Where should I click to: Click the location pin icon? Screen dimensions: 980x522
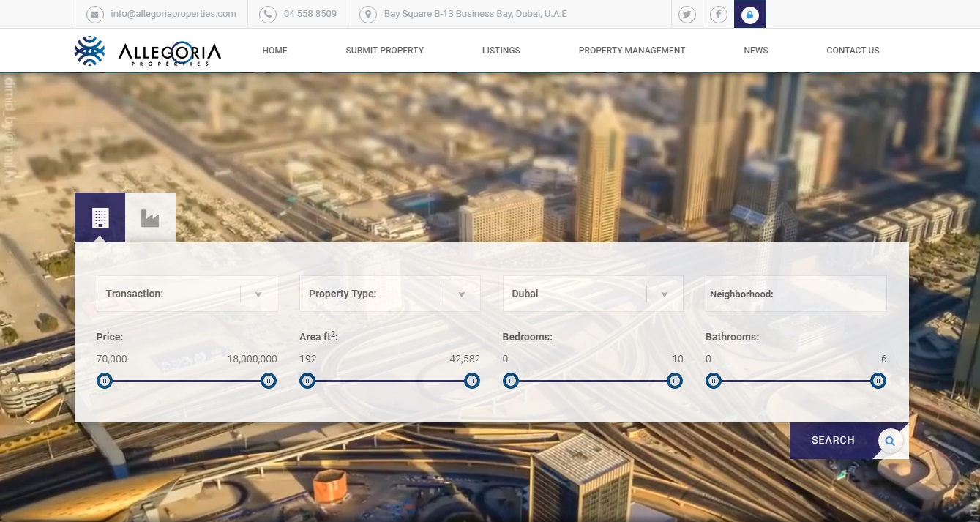[368, 14]
